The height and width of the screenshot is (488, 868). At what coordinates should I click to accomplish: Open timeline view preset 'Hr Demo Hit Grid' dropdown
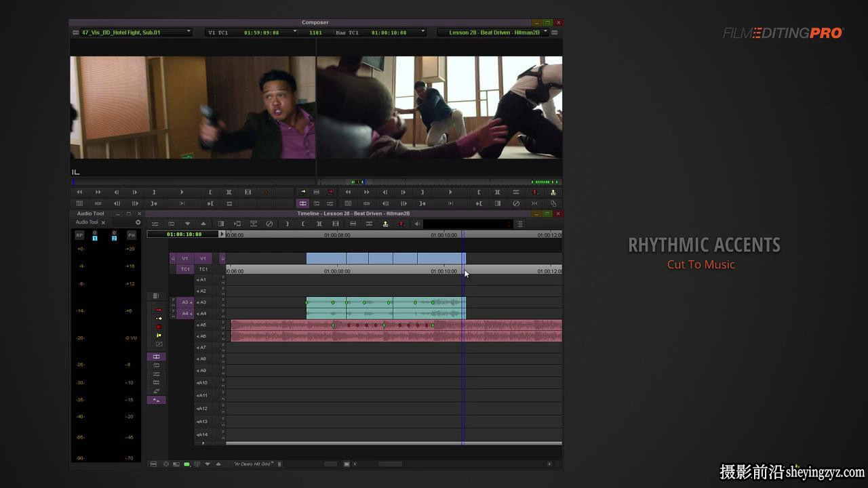pyautogui.click(x=254, y=464)
